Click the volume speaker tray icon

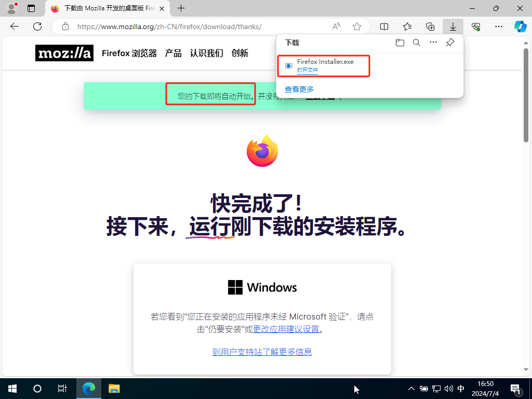[448, 389]
